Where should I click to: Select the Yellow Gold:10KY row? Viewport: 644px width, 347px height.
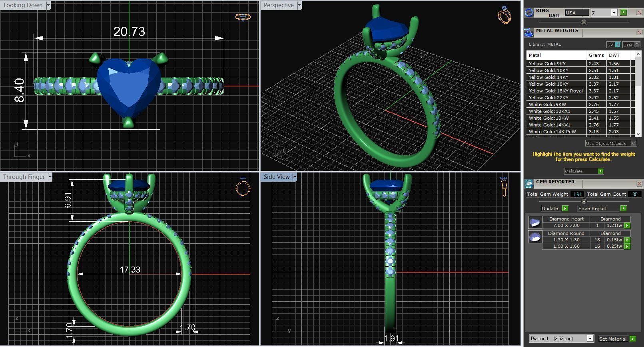click(x=580, y=70)
